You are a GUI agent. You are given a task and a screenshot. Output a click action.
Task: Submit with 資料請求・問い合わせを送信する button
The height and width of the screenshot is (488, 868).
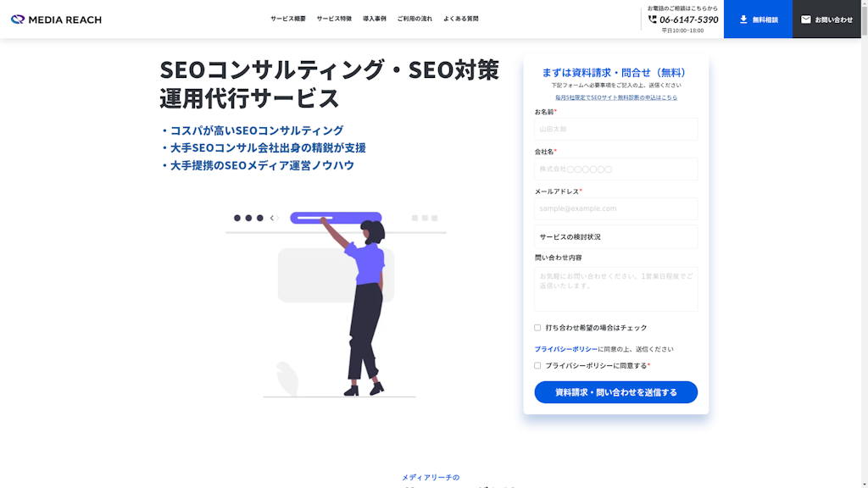(x=615, y=392)
